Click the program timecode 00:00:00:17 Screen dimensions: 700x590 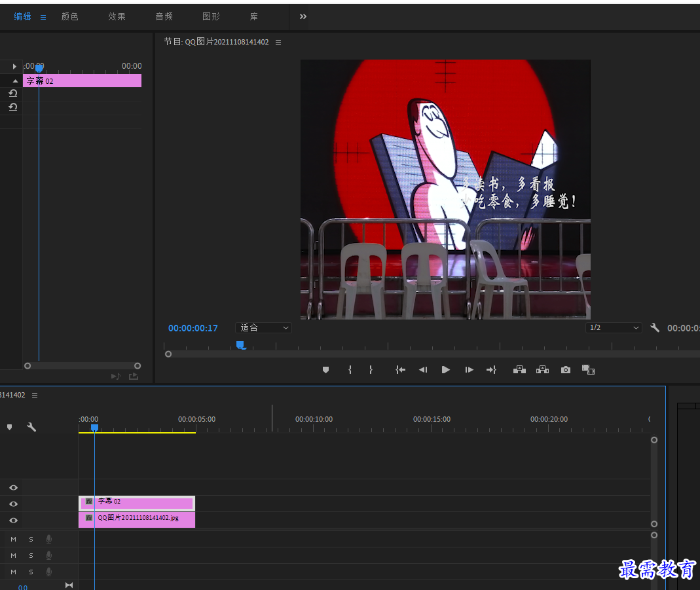click(x=193, y=328)
